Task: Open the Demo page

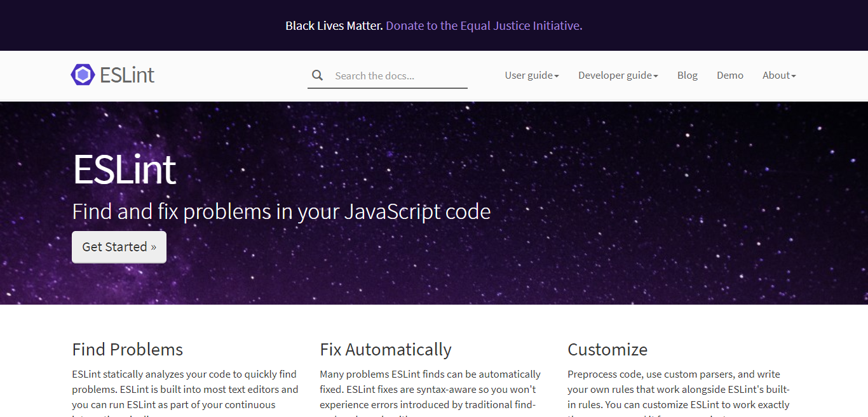Action: (730, 76)
